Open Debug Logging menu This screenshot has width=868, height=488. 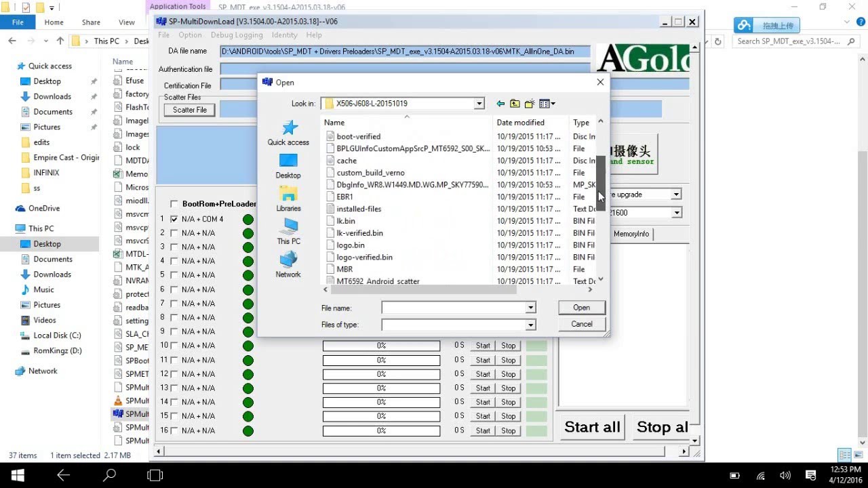point(237,35)
